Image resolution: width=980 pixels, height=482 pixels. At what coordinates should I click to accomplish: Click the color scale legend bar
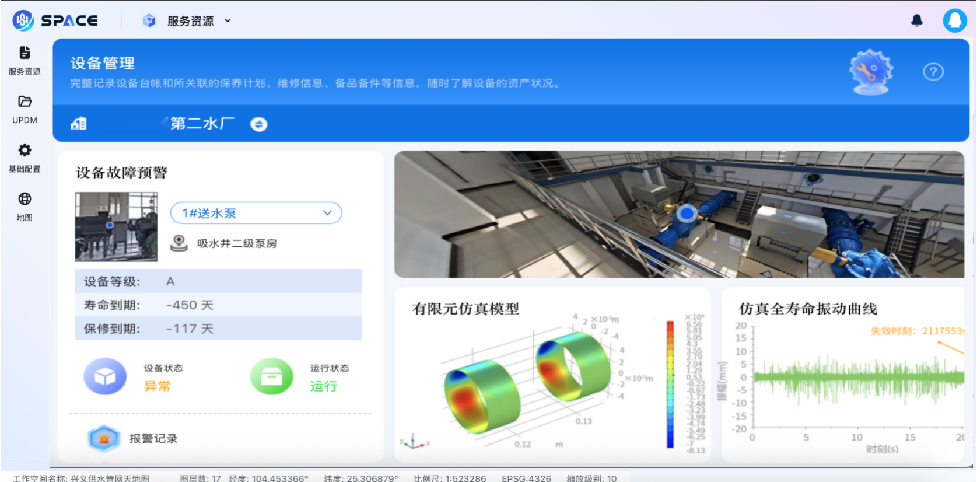[670, 384]
